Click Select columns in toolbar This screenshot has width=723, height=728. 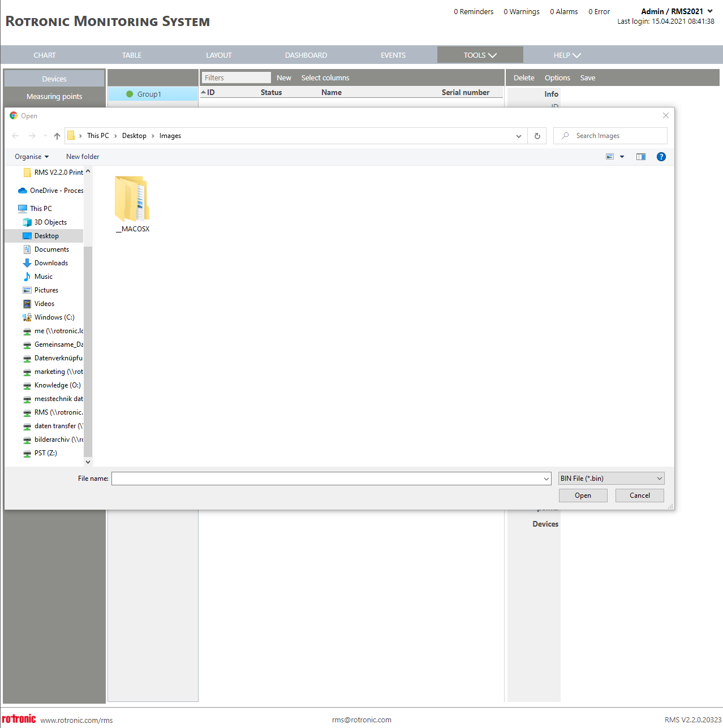pyautogui.click(x=325, y=78)
